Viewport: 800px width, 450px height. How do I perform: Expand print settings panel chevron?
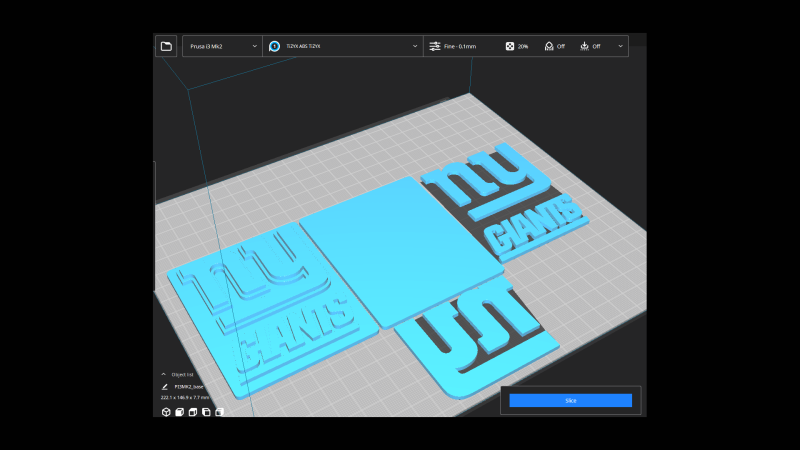coord(621,46)
